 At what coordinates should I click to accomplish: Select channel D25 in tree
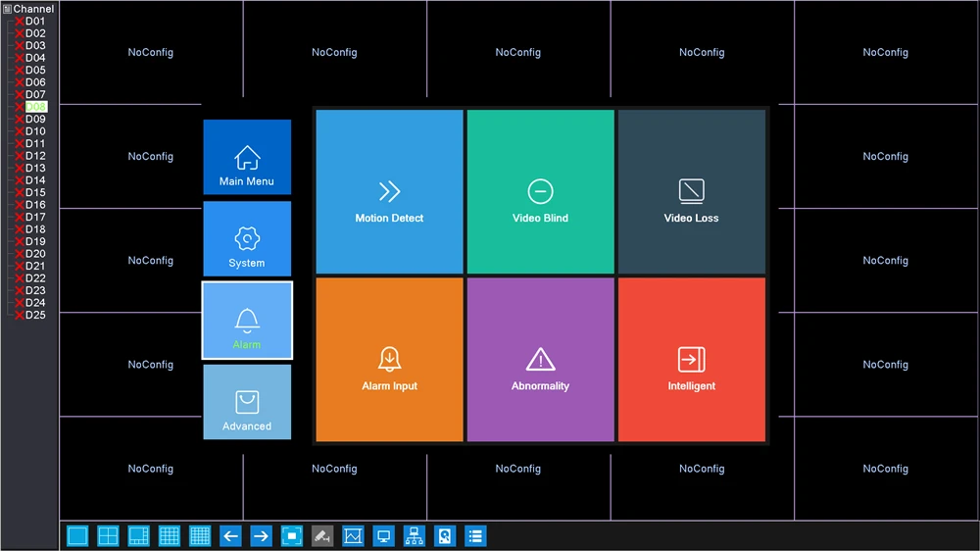[35, 316]
